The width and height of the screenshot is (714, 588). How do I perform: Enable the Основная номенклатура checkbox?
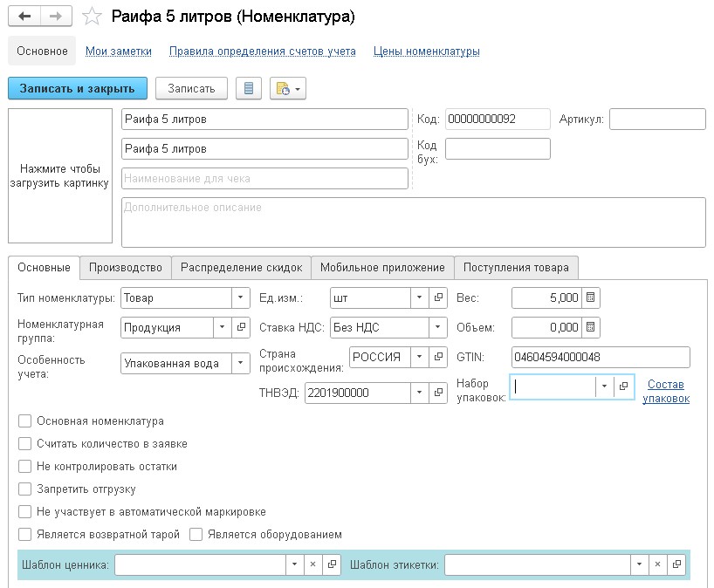pyautogui.click(x=25, y=421)
